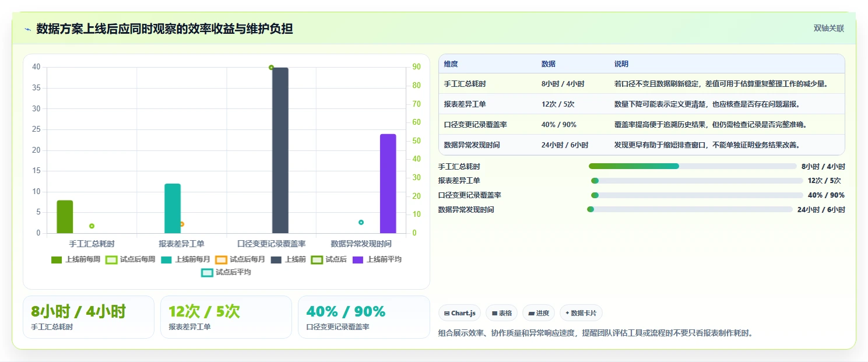Click the table cell 40% / 90%
The height and width of the screenshot is (362, 868).
[x=559, y=125]
